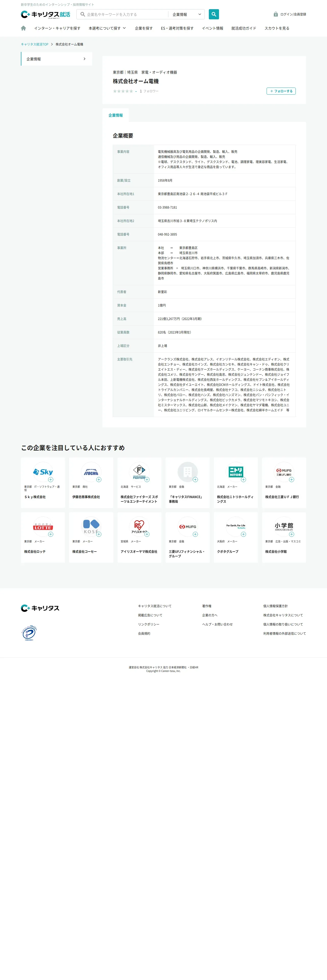
Task: Open 企業を探す menu item
Action: pyautogui.click(x=144, y=28)
